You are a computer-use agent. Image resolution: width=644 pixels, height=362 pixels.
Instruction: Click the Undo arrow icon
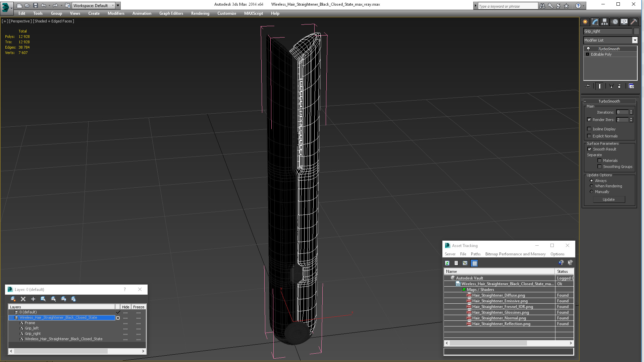coord(43,5)
